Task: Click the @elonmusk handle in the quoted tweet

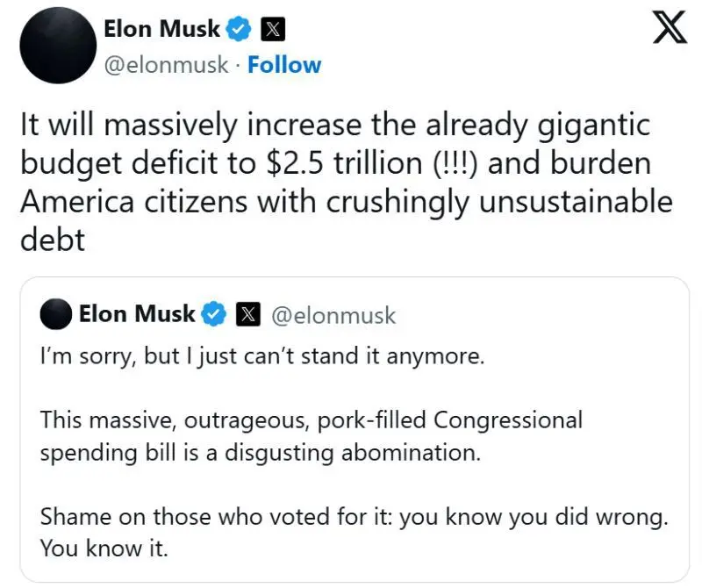Action: pyautogui.click(x=333, y=315)
